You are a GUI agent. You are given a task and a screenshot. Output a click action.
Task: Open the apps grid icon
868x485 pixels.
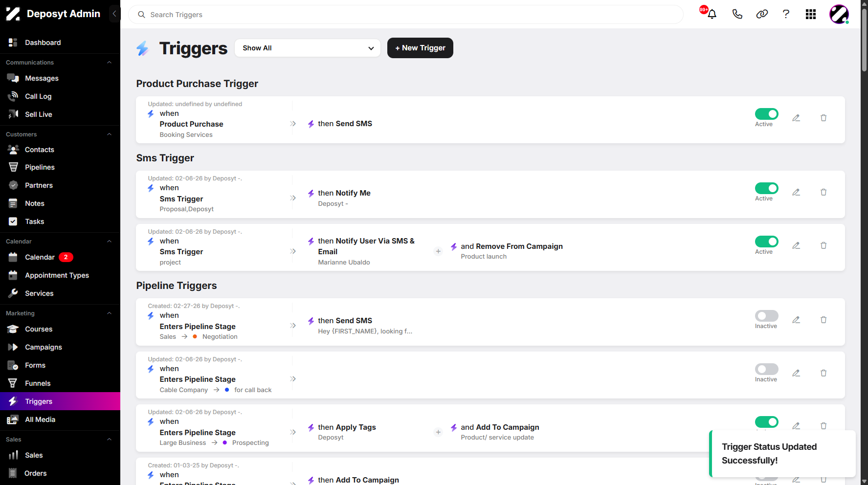(811, 14)
